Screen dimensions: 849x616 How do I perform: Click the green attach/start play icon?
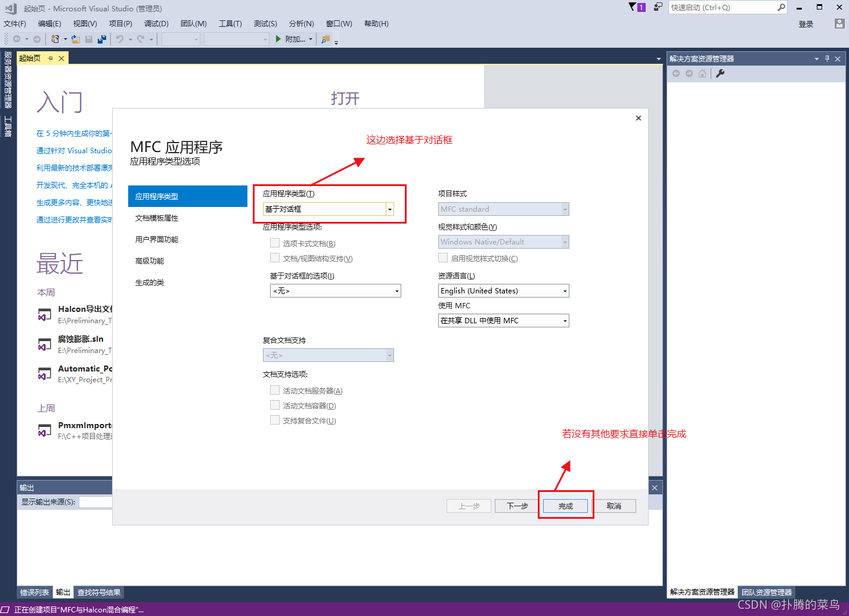[278, 39]
